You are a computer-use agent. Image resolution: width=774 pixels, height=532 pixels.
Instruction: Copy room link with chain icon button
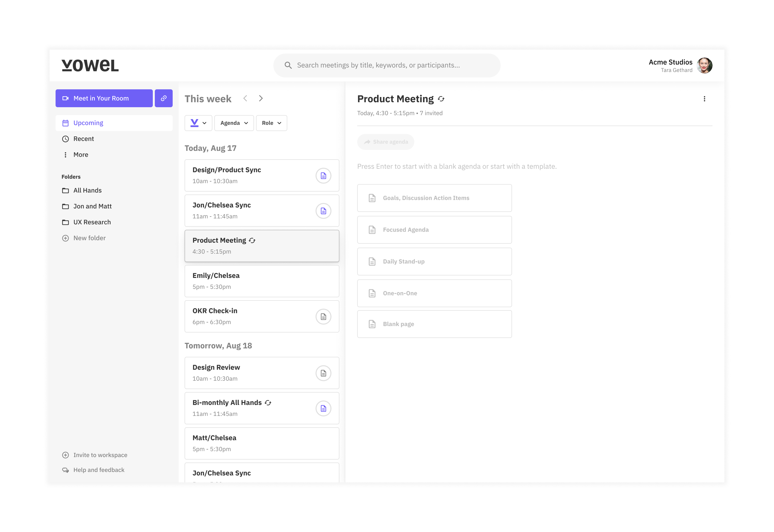tap(163, 98)
